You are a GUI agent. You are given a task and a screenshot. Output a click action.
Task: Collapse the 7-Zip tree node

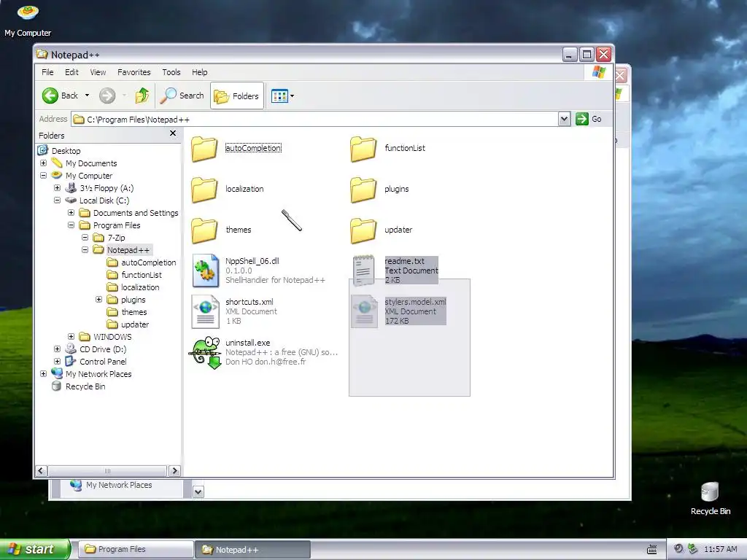tap(85, 237)
